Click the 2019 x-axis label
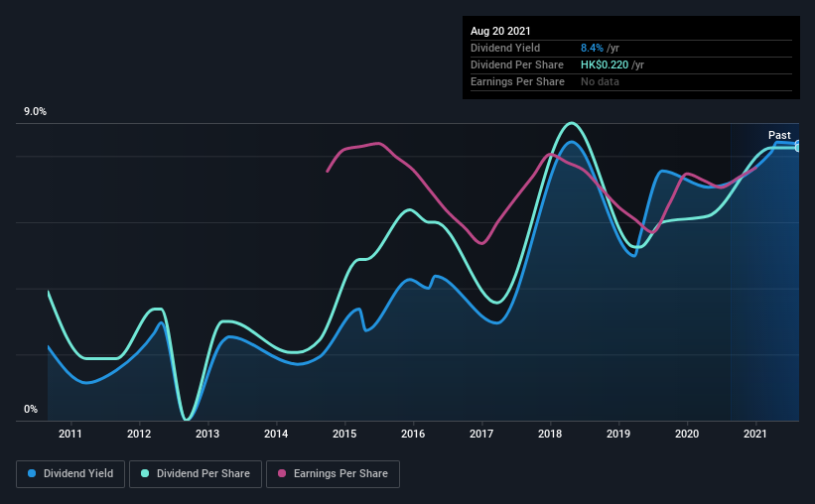Image resolution: width=815 pixels, height=504 pixels. (618, 434)
